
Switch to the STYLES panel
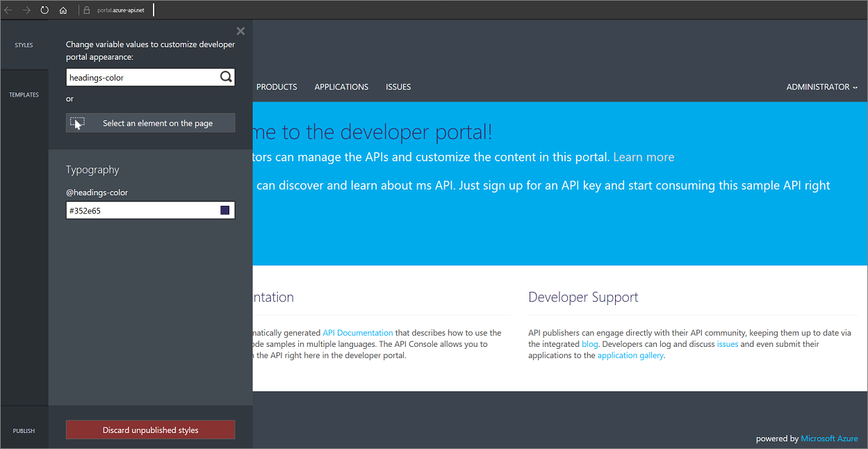24,44
